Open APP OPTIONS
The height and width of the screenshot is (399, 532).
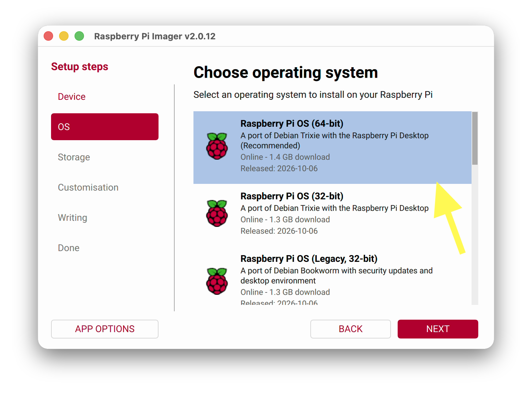(105, 329)
